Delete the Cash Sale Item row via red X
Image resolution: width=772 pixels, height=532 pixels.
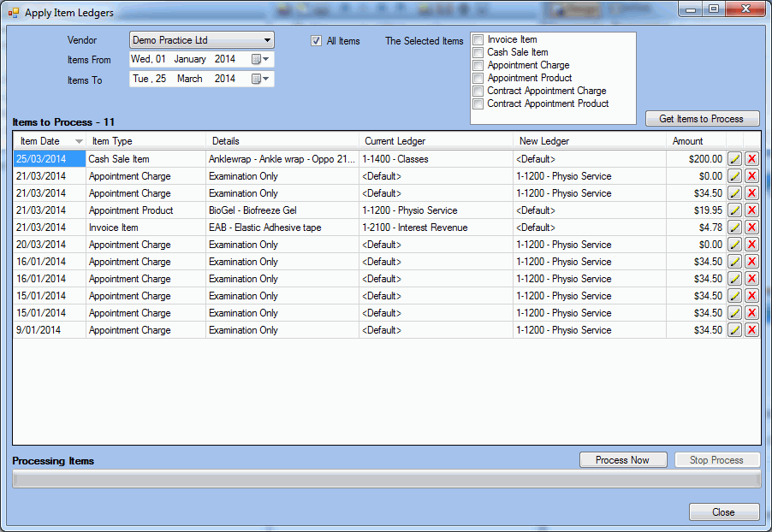pyautogui.click(x=751, y=159)
